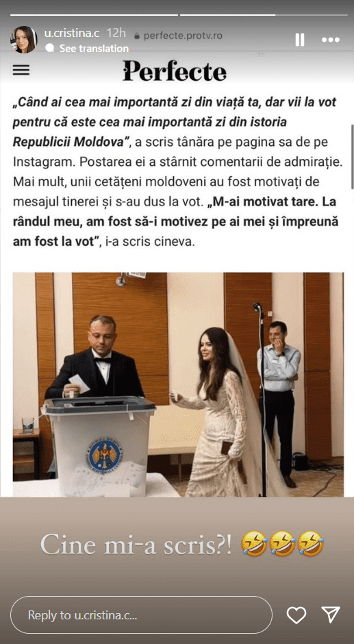Tap See translation link
The image size is (354, 644).
[94, 49]
